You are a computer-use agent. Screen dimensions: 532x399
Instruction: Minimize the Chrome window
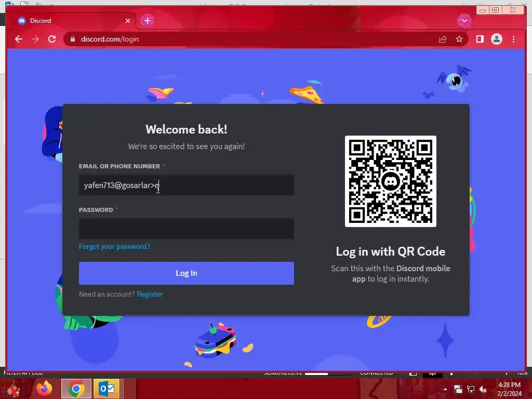[483, 10]
